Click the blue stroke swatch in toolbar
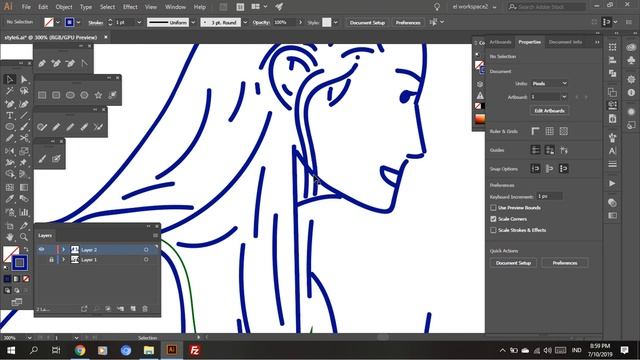The width and height of the screenshot is (640, 360). click(x=19, y=263)
